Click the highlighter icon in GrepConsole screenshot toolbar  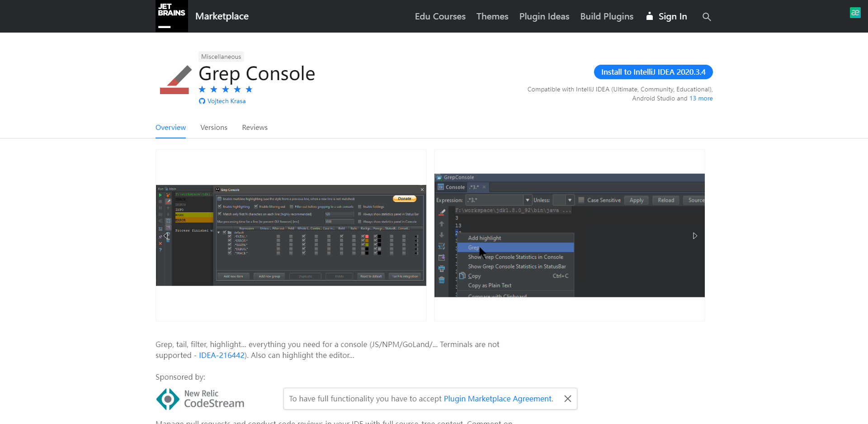pyautogui.click(x=442, y=212)
